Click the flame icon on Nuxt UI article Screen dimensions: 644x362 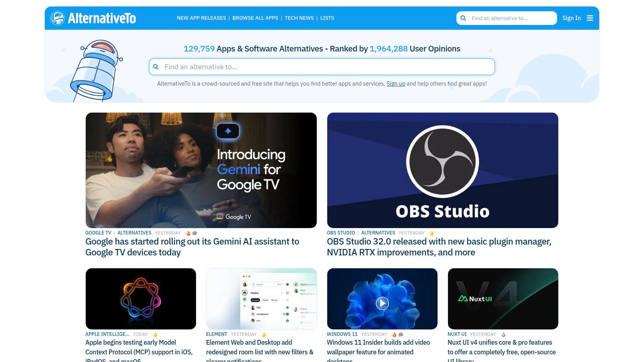(503, 335)
